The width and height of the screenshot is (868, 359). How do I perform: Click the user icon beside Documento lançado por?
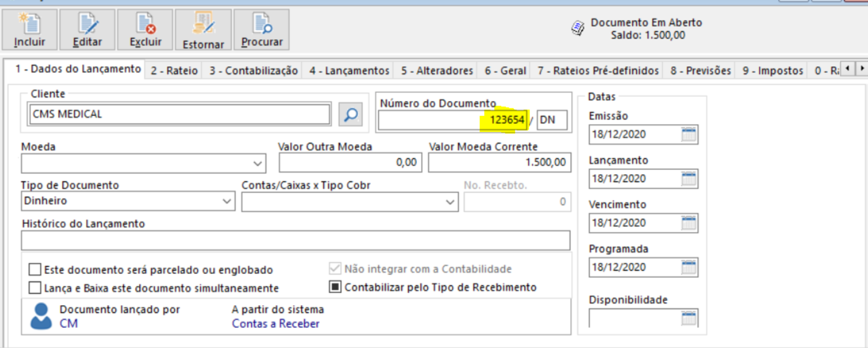click(x=41, y=316)
